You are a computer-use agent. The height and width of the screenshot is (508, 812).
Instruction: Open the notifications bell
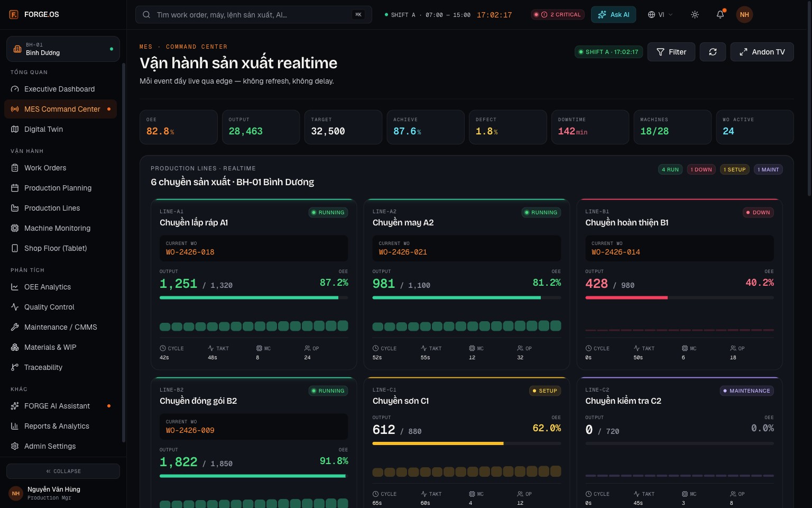(720, 14)
